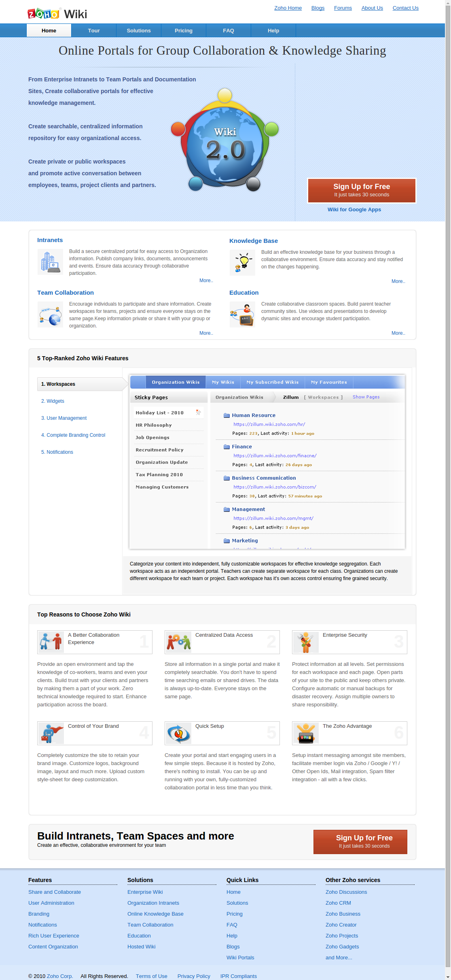
Task: Click the Quick Setup icon
Action: pos(178,733)
